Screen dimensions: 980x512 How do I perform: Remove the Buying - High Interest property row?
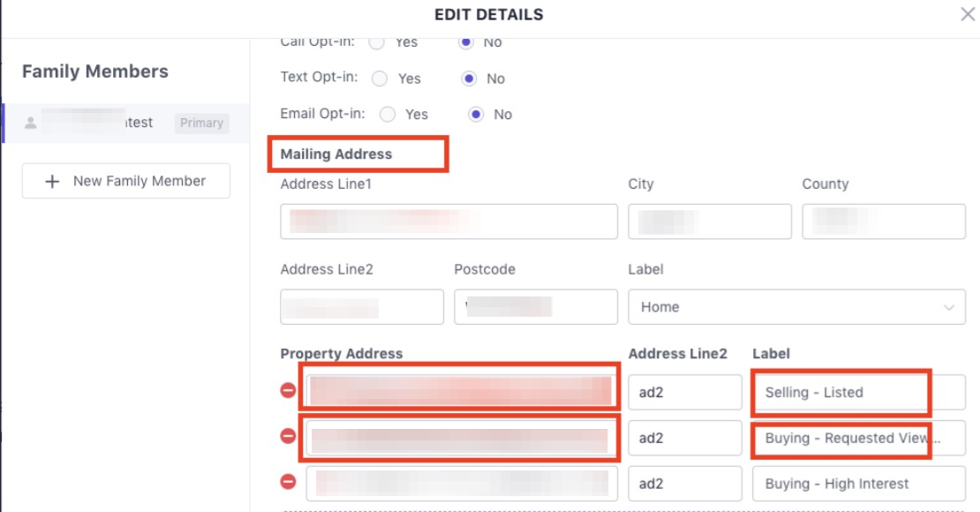coord(288,482)
